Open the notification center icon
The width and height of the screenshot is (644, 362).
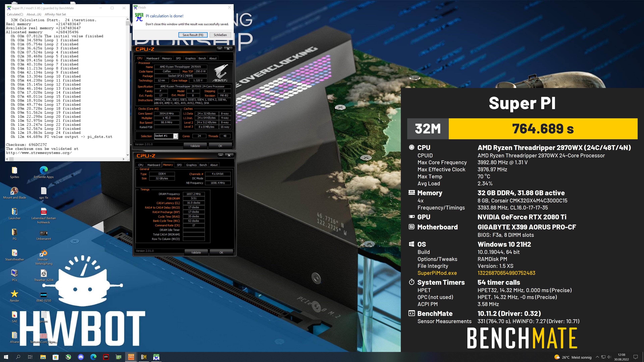636,357
